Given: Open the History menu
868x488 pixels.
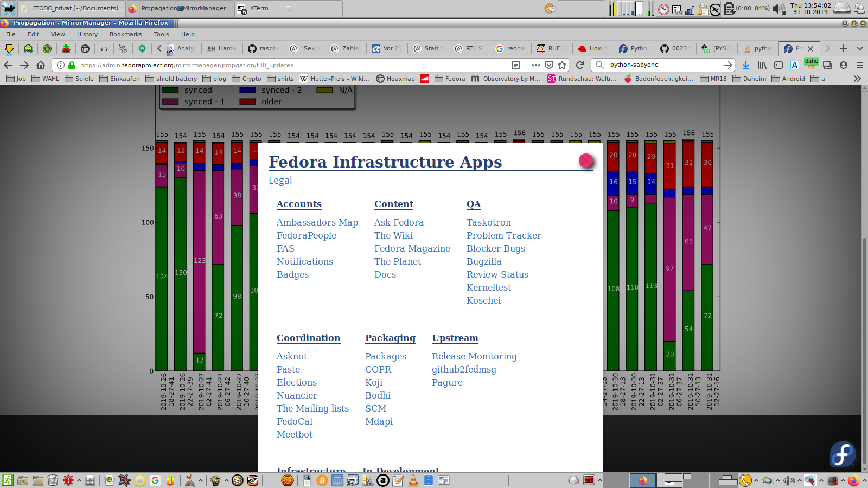Looking at the screenshot, I should (87, 34).
